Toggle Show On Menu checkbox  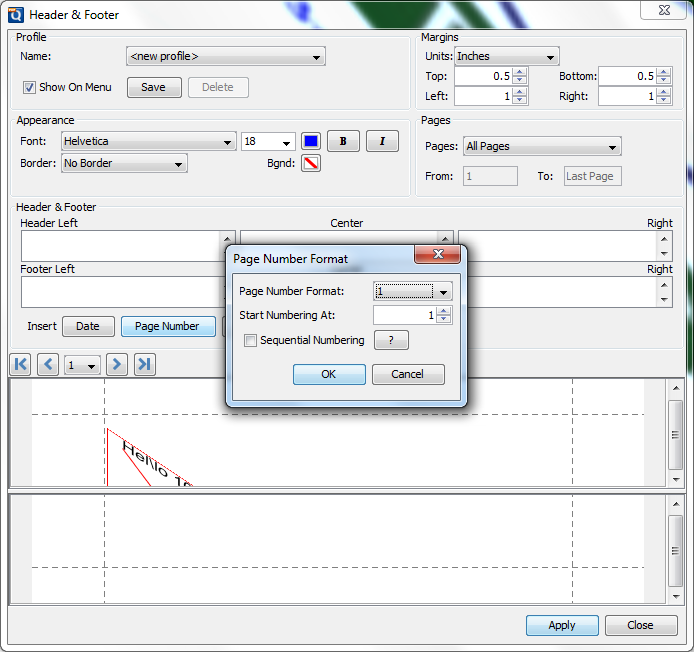29,87
